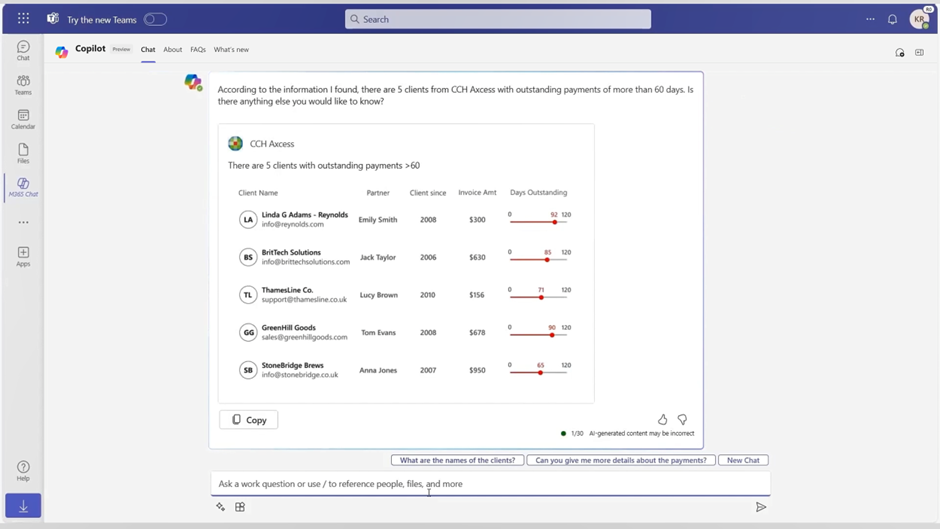Click the GG client avatar
This screenshot has height=529, width=940.
[x=248, y=332]
